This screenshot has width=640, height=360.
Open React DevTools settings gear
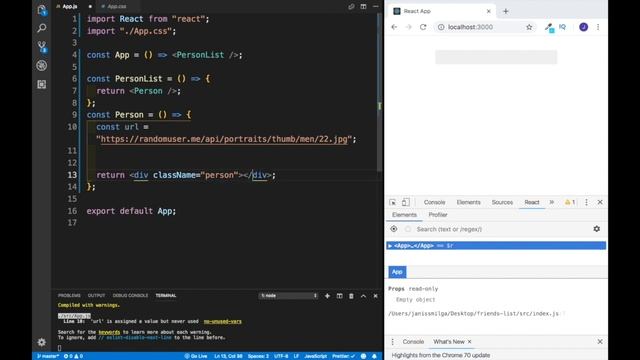(x=596, y=229)
